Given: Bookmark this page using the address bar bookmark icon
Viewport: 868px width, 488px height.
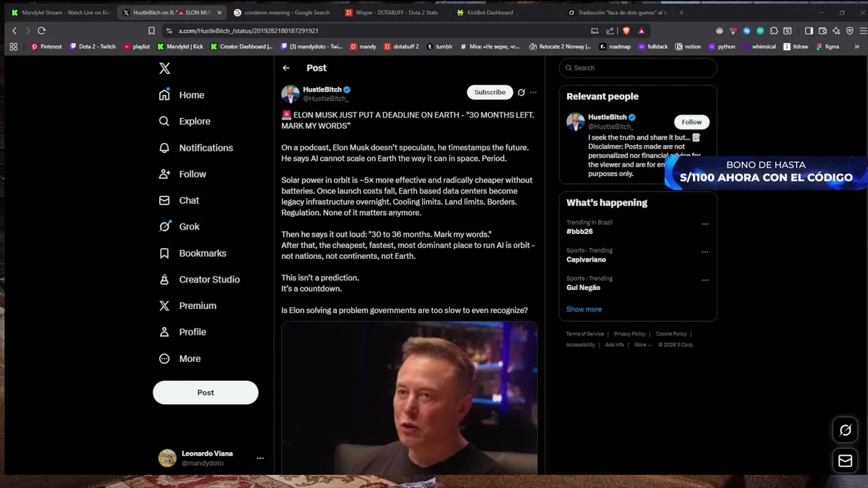Looking at the screenshot, I should (151, 30).
